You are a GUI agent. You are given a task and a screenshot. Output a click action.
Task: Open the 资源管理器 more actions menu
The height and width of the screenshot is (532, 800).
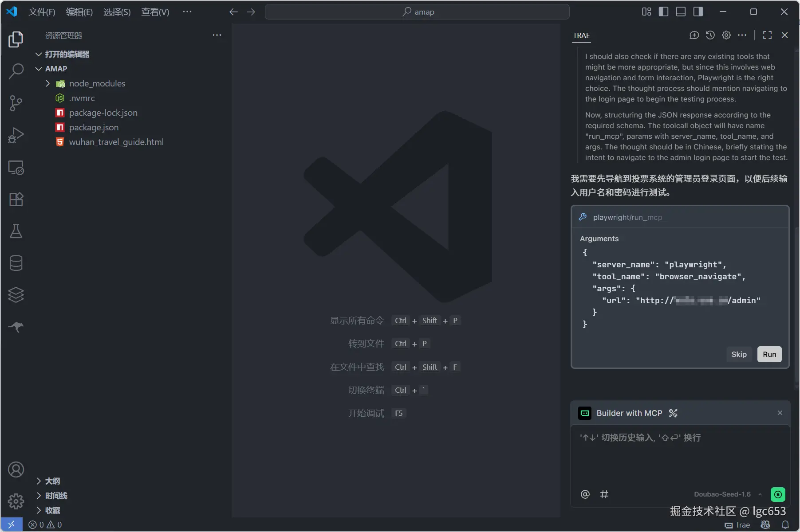[217, 35]
